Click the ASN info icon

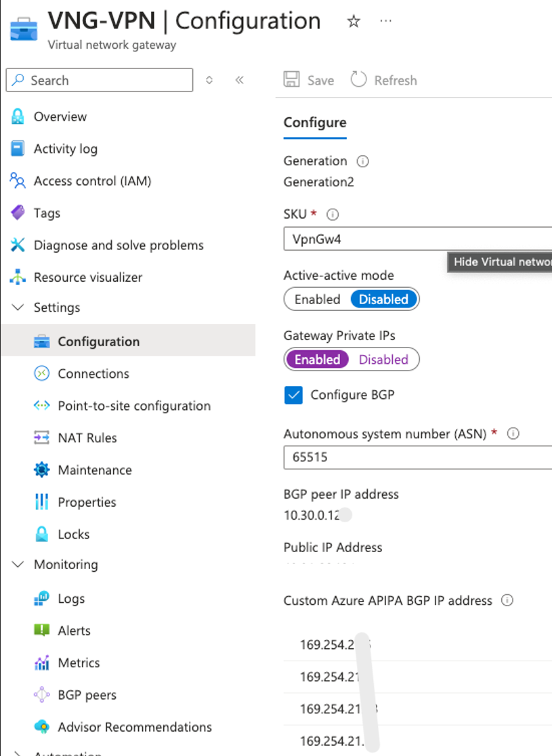click(x=513, y=434)
